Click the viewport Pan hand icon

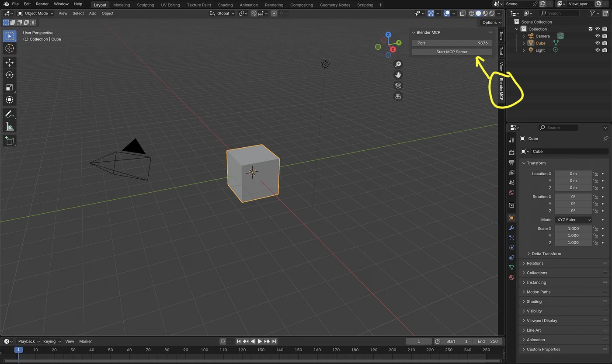[x=398, y=75]
